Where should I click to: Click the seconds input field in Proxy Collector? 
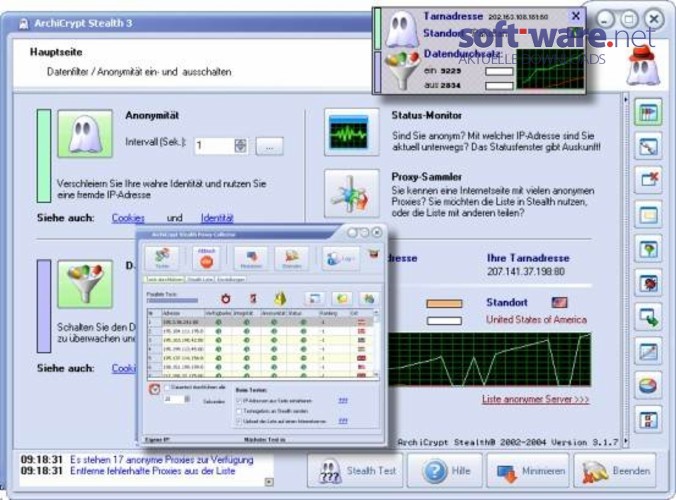coord(174,399)
